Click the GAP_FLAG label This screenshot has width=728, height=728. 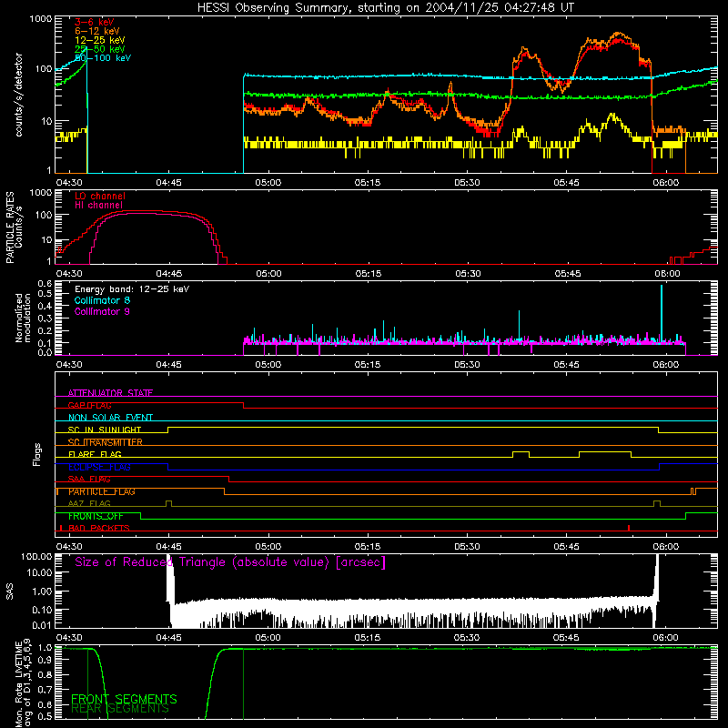(89, 405)
